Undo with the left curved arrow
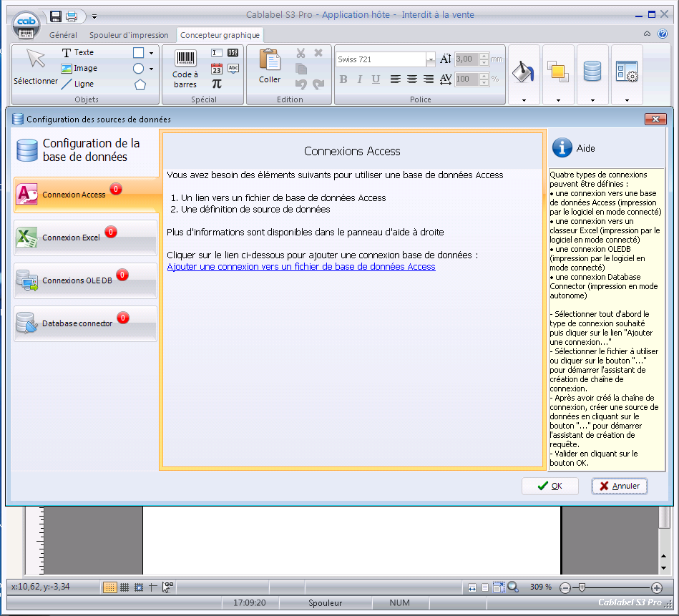This screenshot has width=679, height=616. pos(301,84)
